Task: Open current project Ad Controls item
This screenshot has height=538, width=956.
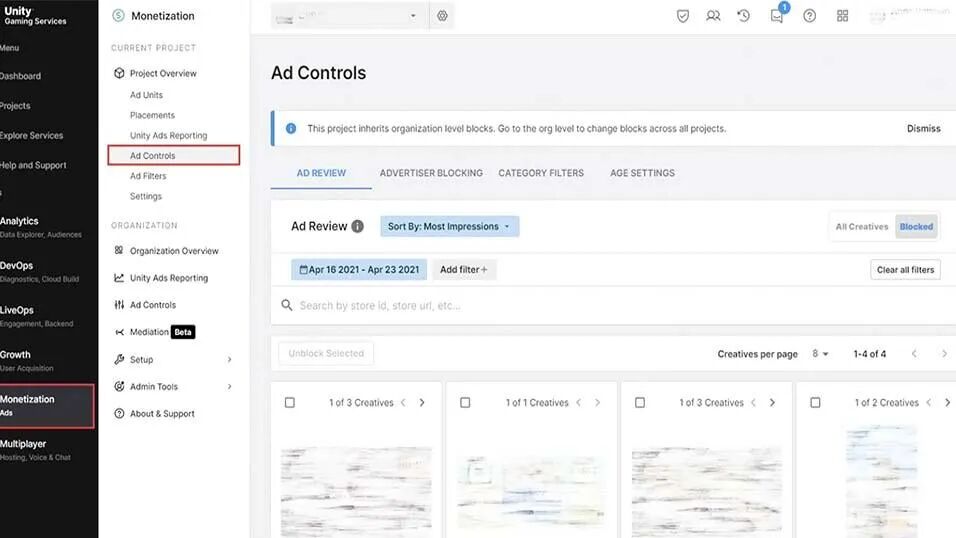Action: pyautogui.click(x=174, y=156)
